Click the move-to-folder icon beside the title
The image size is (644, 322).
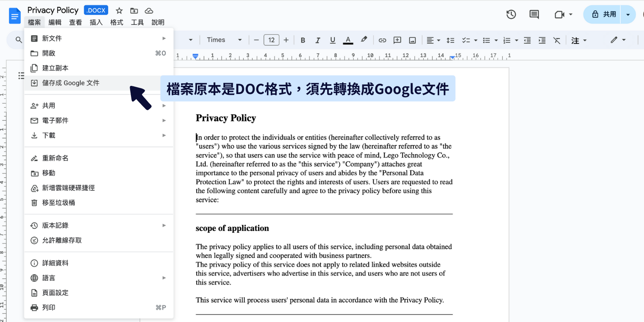(x=134, y=11)
